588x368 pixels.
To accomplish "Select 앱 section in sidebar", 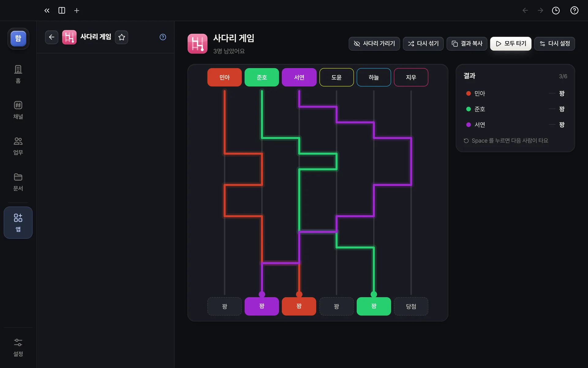I will pos(18,223).
